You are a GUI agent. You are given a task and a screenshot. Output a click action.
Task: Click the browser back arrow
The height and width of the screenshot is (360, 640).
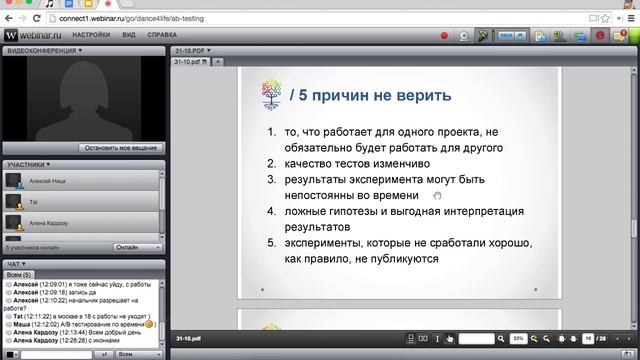[9, 18]
